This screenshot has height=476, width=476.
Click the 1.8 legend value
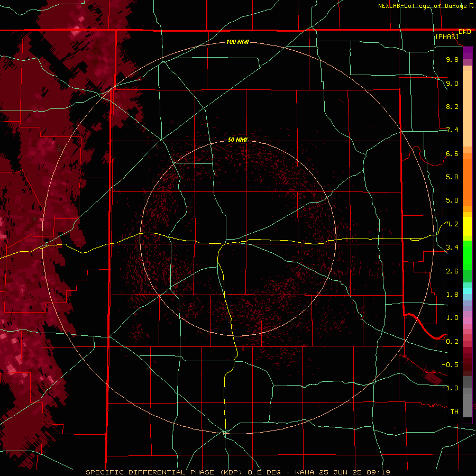tap(452, 295)
